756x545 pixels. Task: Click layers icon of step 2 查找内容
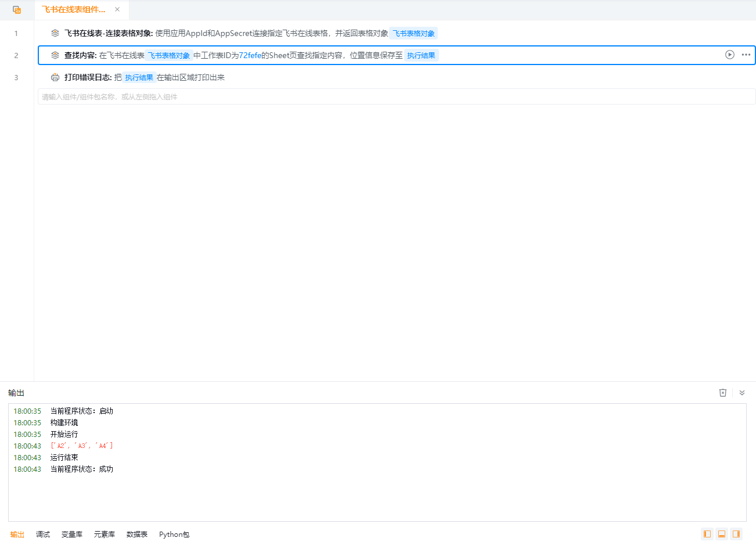[x=55, y=55]
